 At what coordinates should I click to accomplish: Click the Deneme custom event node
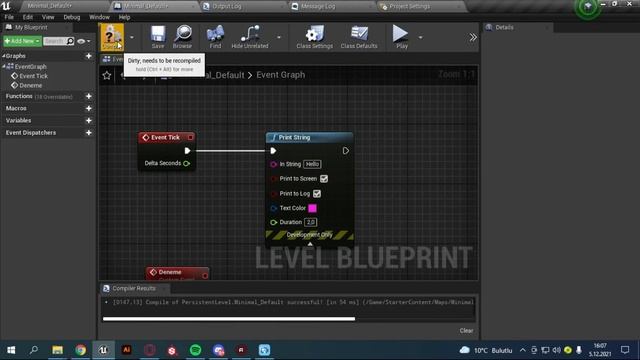click(178, 273)
